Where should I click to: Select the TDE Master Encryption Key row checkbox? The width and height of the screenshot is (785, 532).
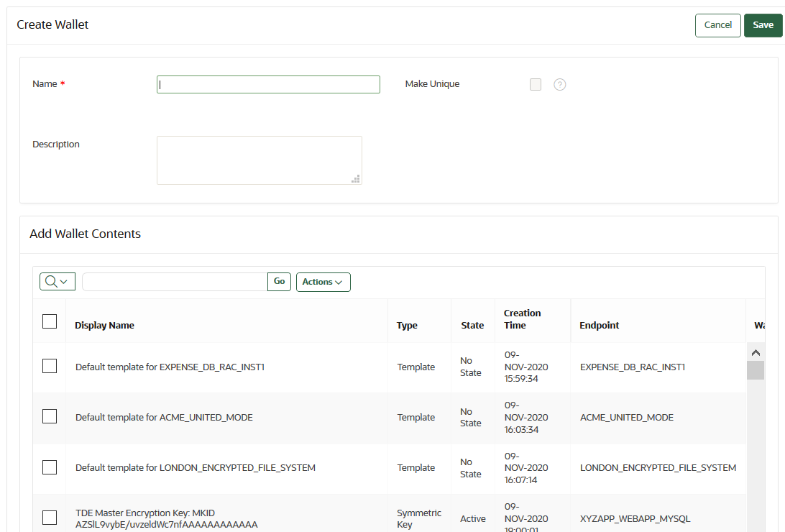(x=50, y=518)
